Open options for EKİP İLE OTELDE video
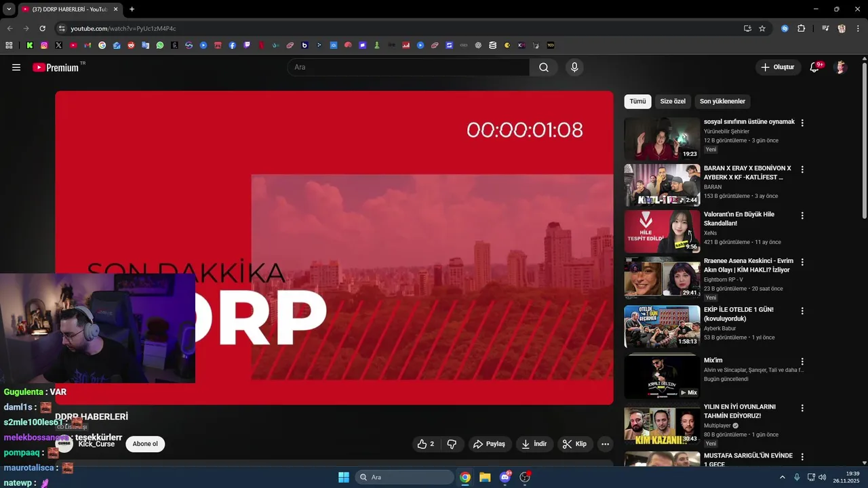This screenshot has height=488, width=868. tap(802, 310)
